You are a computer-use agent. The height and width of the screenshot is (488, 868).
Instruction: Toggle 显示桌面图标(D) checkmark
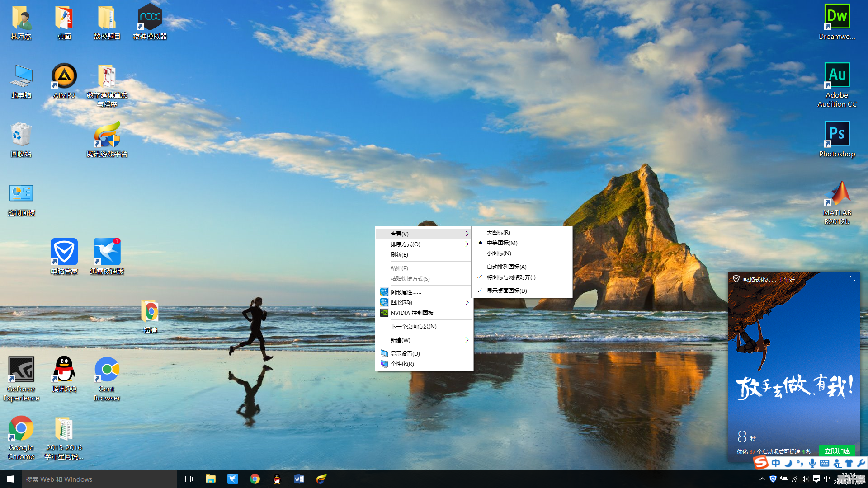click(x=506, y=291)
